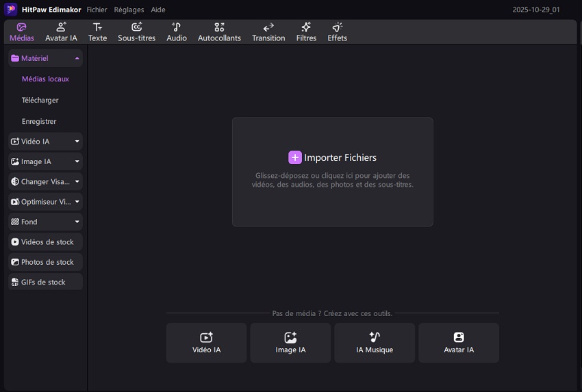Open the Avatar IA toolbar tab

coord(61,31)
